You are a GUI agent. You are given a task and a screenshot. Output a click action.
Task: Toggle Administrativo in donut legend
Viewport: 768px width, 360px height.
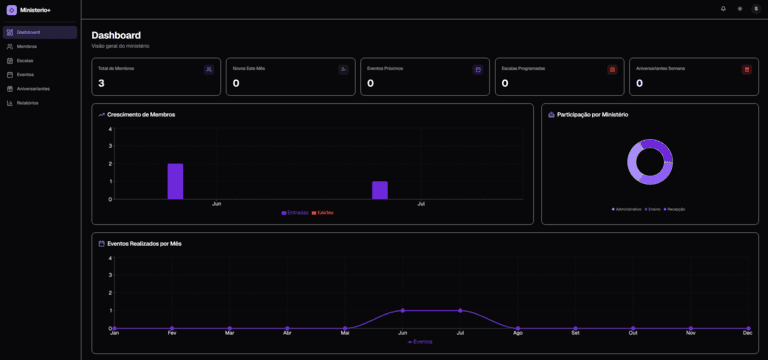(627, 209)
